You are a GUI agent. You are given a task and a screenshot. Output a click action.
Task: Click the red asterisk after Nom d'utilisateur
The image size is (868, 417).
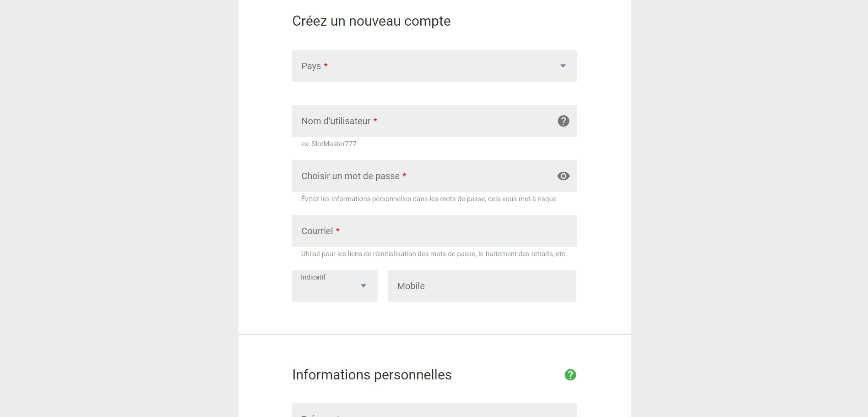[375, 120]
